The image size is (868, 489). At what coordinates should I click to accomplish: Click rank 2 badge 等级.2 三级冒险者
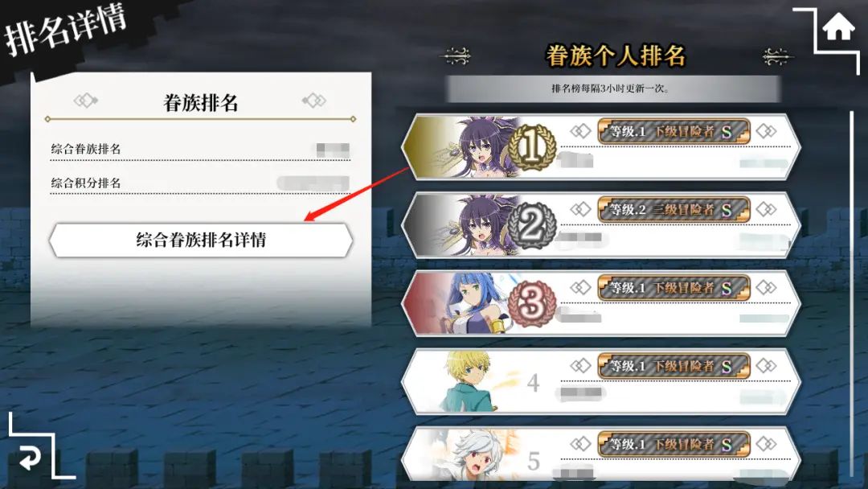[x=674, y=209]
